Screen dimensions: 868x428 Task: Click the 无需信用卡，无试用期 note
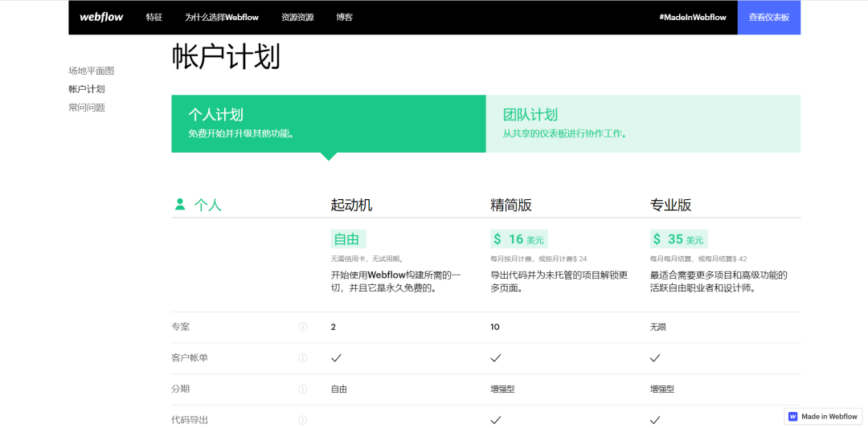[x=367, y=259]
